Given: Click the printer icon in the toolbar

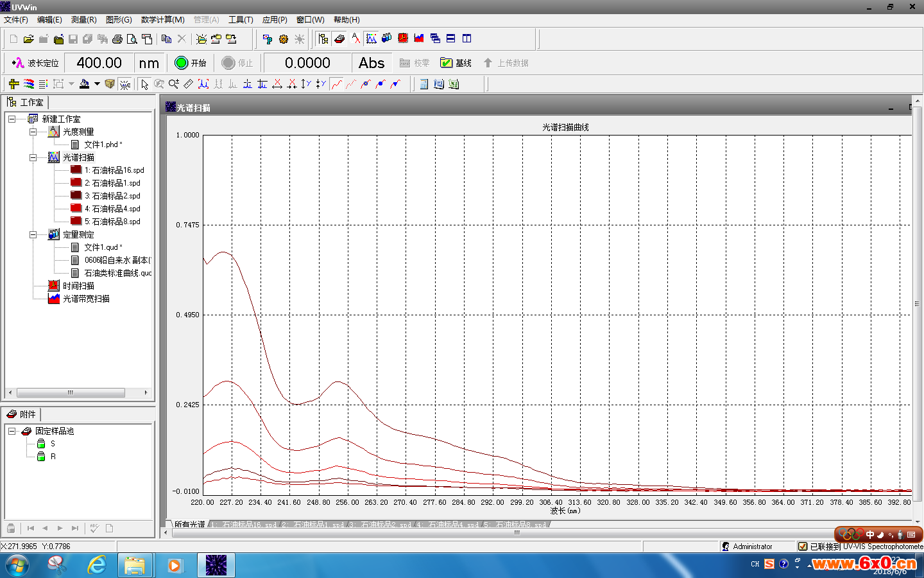Looking at the screenshot, I should click(x=117, y=39).
